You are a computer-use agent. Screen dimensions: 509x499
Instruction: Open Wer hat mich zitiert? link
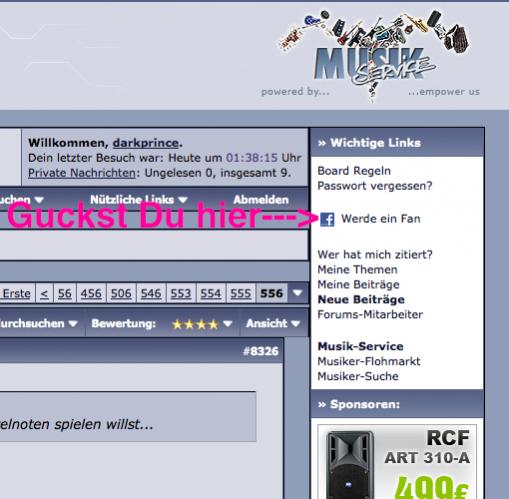click(x=375, y=255)
